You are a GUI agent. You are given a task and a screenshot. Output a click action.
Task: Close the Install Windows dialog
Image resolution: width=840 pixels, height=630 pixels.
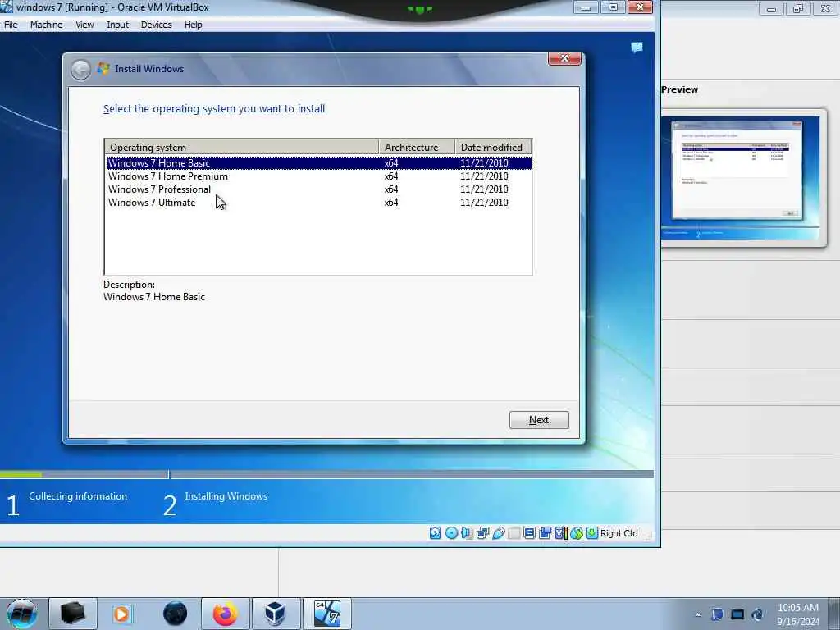click(564, 58)
